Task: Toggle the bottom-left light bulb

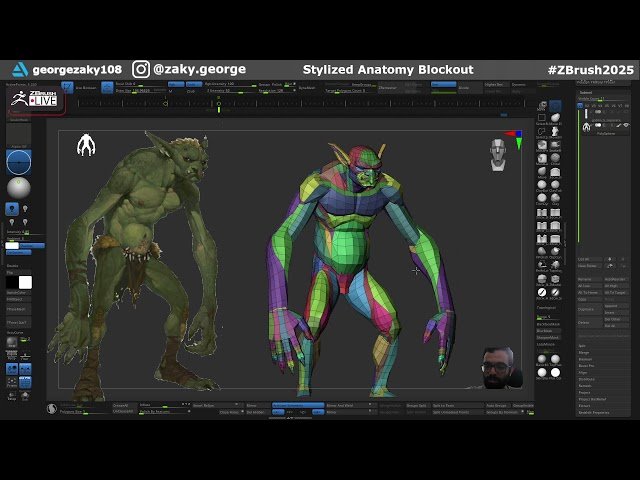Action: click(12, 222)
